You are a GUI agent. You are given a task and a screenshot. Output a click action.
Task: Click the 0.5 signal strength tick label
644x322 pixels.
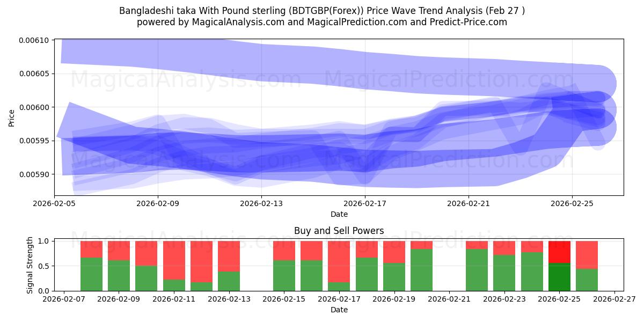coord(45,266)
